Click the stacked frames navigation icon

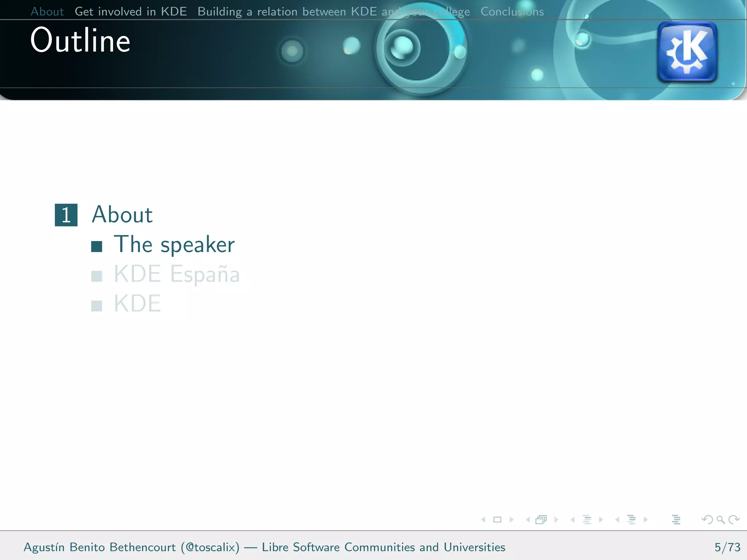click(x=541, y=520)
